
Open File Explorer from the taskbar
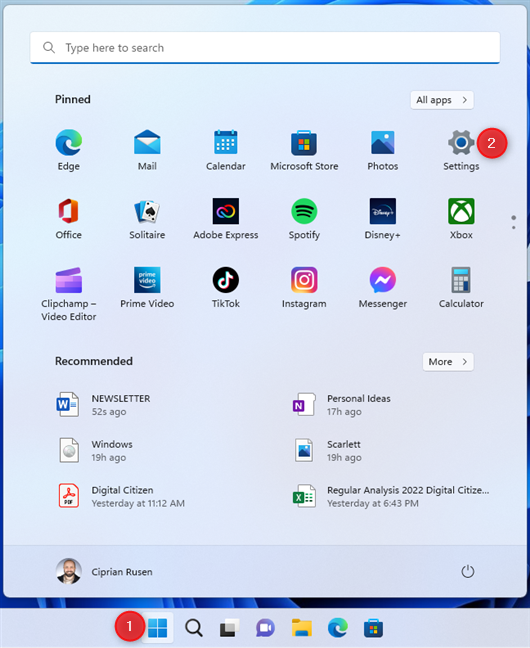302,628
